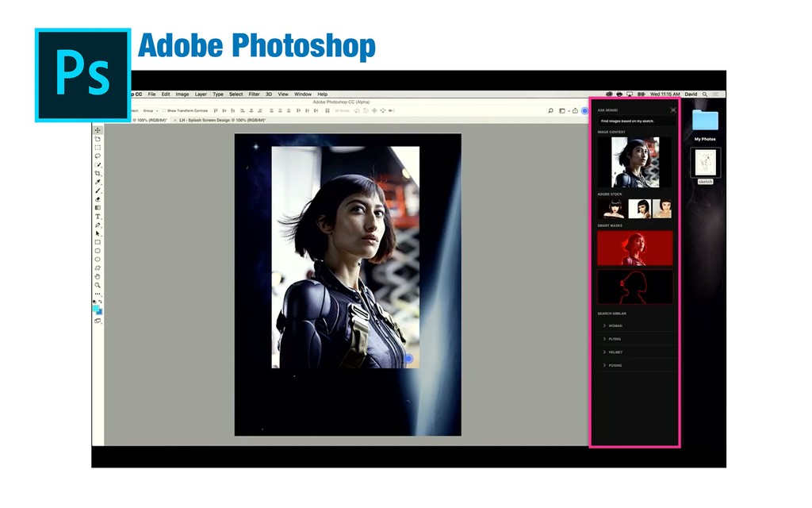Click the share icon in options bar
The height and width of the screenshot is (508, 812).
pyautogui.click(x=575, y=110)
